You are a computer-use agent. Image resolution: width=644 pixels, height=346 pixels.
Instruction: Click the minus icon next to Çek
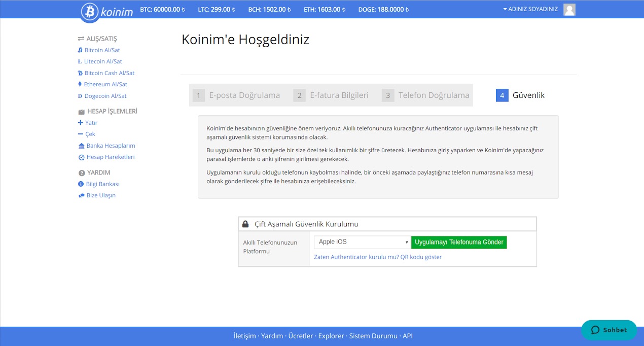80,134
